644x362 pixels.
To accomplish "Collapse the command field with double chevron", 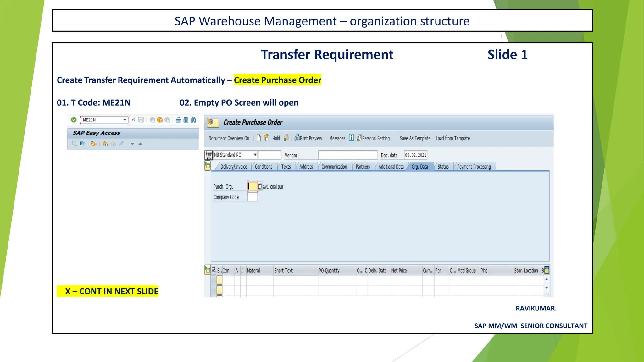I will click(x=133, y=120).
